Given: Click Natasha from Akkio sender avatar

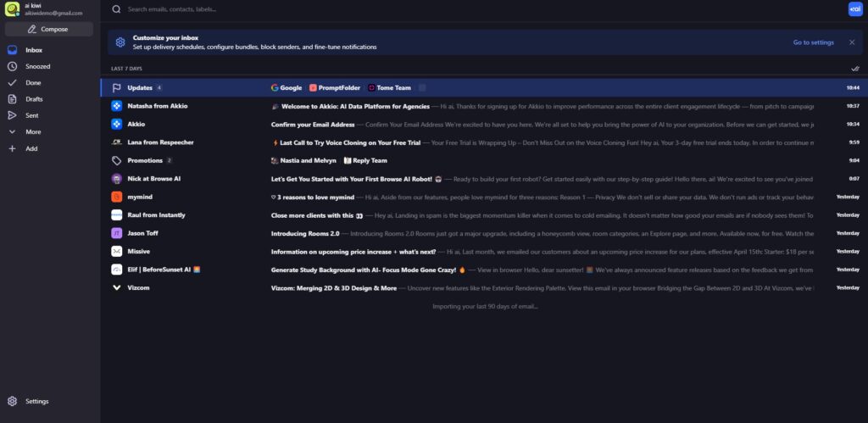Looking at the screenshot, I should [x=116, y=106].
